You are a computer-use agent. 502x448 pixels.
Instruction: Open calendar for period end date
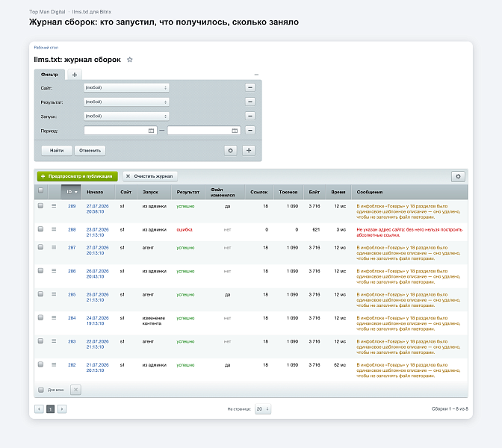coord(235,131)
